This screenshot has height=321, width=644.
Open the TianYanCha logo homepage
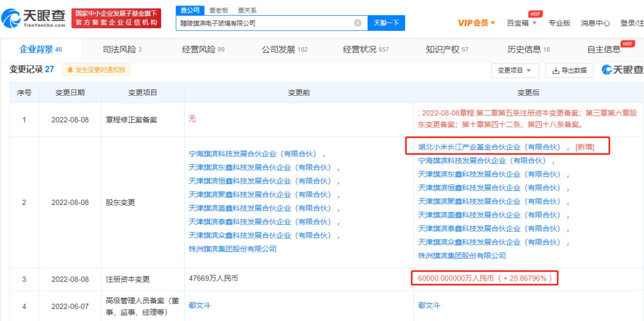pyautogui.click(x=34, y=18)
